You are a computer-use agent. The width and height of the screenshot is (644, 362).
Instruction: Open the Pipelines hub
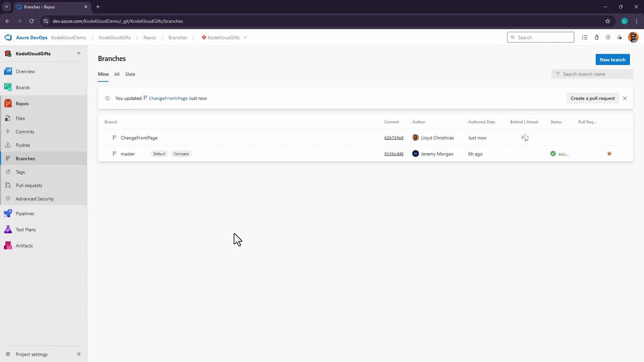coord(25,214)
